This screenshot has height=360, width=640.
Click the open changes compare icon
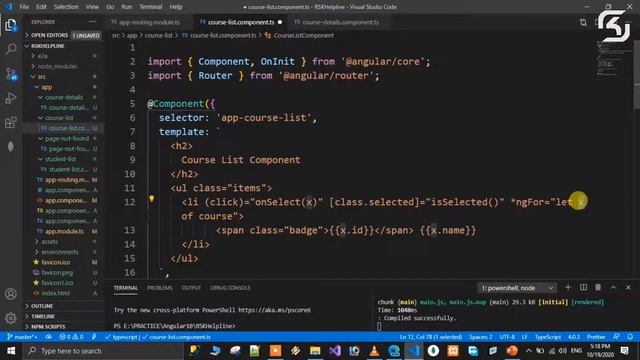[x=583, y=22]
